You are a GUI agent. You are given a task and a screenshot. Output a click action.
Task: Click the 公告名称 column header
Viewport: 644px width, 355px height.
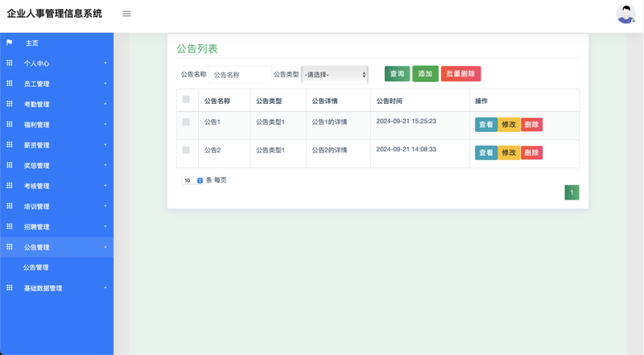(x=217, y=101)
